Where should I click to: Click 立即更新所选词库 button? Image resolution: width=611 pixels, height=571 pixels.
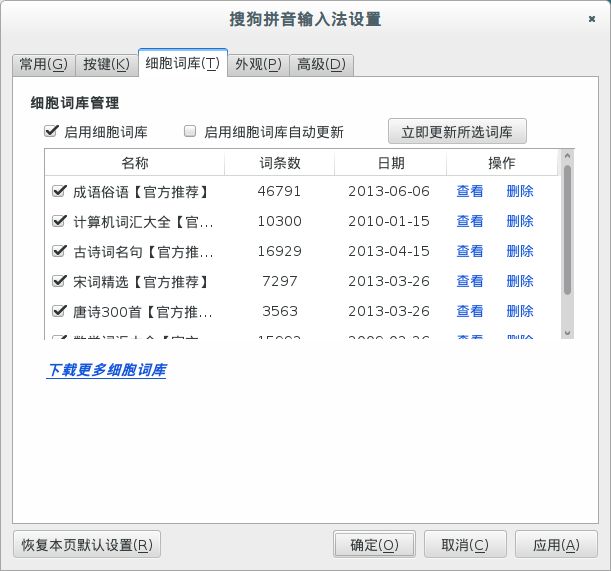click(x=457, y=131)
